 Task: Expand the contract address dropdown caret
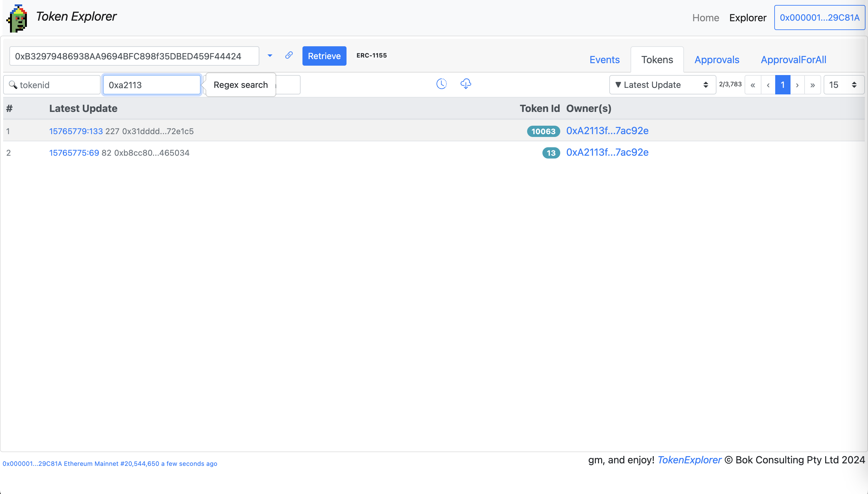click(270, 56)
